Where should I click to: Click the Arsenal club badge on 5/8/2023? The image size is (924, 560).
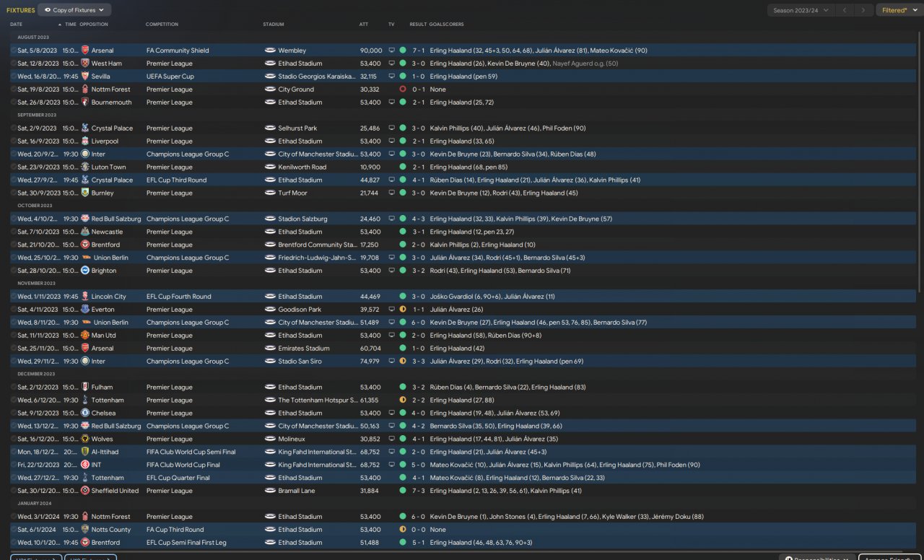pos(85,51)
